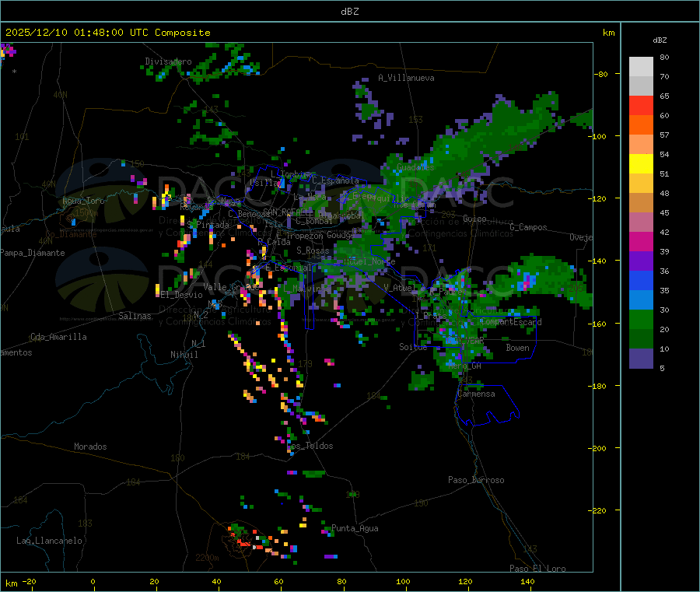Viewport: 700px width, 592px height.
Task: Click the Punta_Agua map label
Action: [355, 528]
